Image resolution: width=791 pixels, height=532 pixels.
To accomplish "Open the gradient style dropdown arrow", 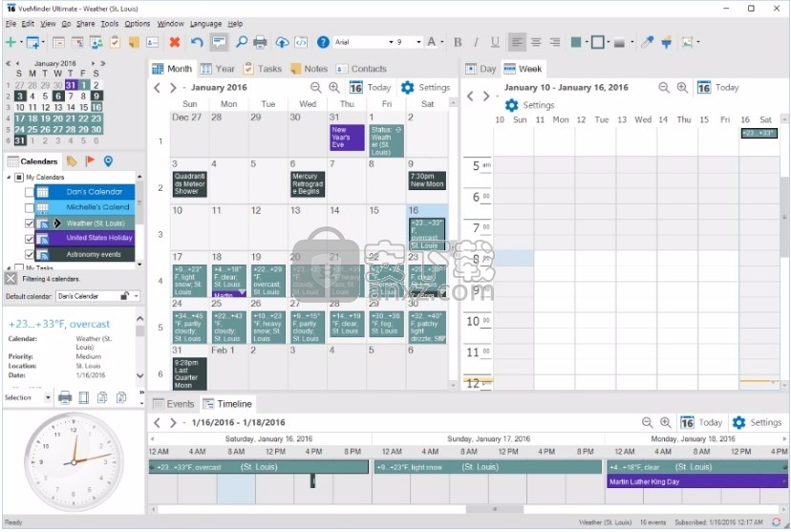I will click(631, 42).
